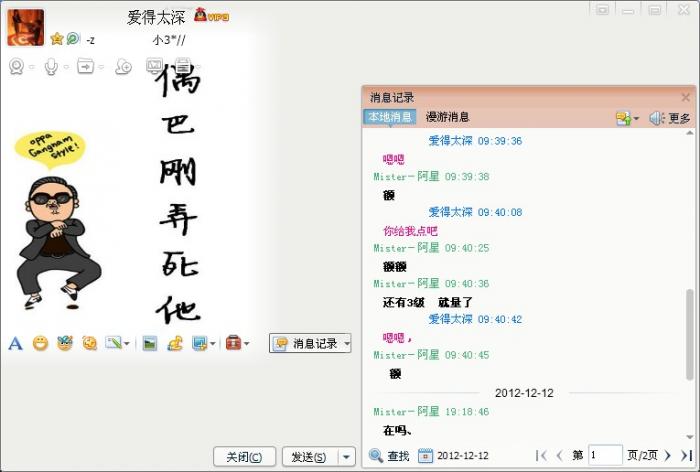Screen dimensions: 700x472
Task: Start a voice call with microphone icon
Action: [x=51, y=67]
